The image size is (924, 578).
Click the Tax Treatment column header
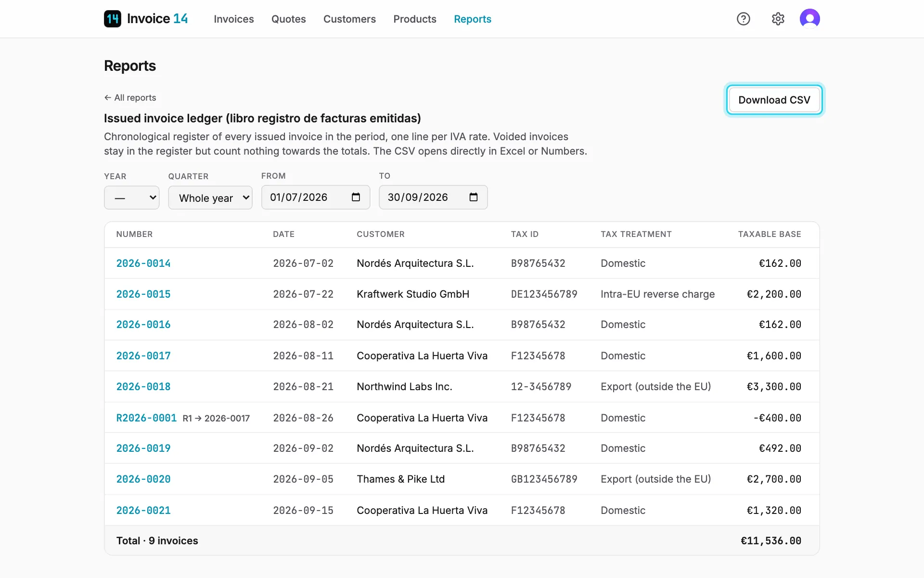636,234
